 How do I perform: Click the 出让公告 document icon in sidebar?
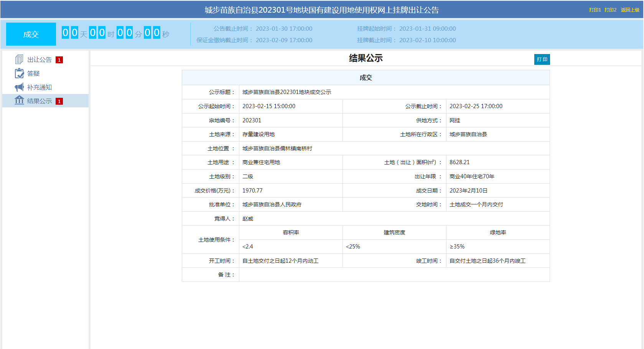pos(19,59)
